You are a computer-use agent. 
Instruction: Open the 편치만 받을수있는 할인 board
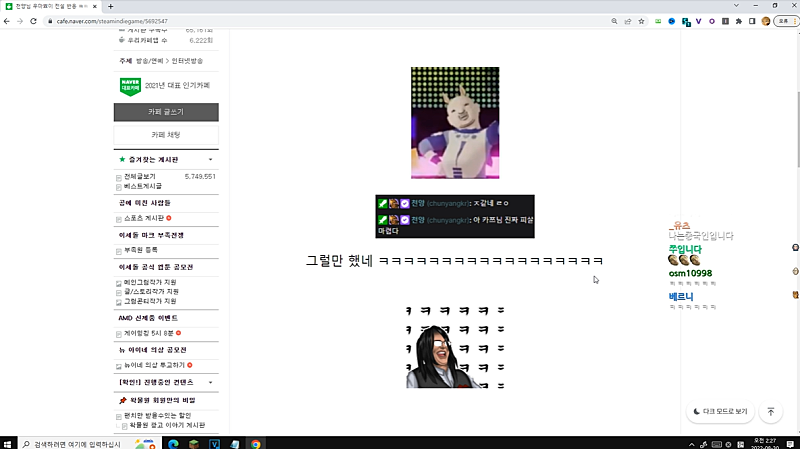coord(158,415)
